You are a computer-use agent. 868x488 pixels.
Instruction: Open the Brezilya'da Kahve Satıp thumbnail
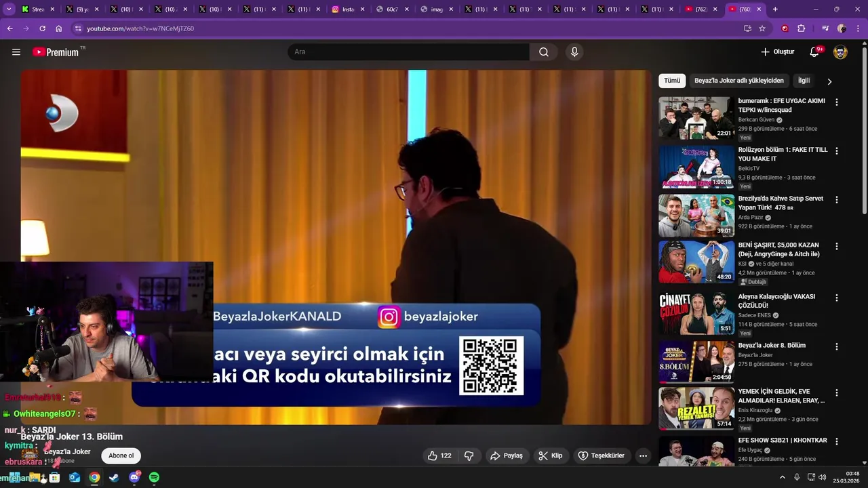point(696,216)
